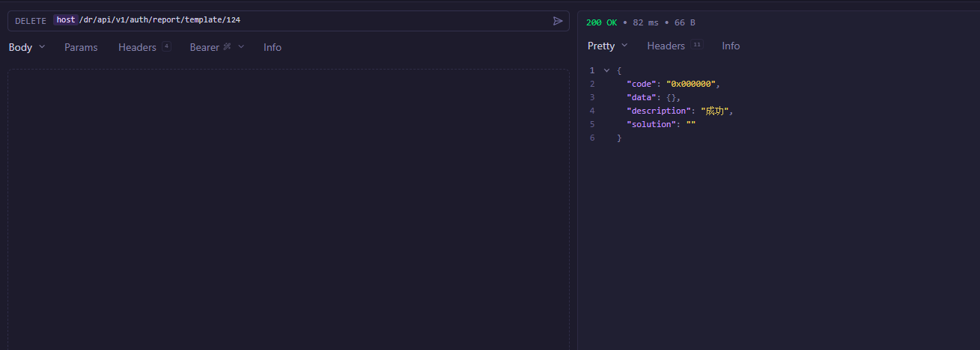Open the response Info tab
The height and width of the screenshot is (350, 980).
pos(731,46)
